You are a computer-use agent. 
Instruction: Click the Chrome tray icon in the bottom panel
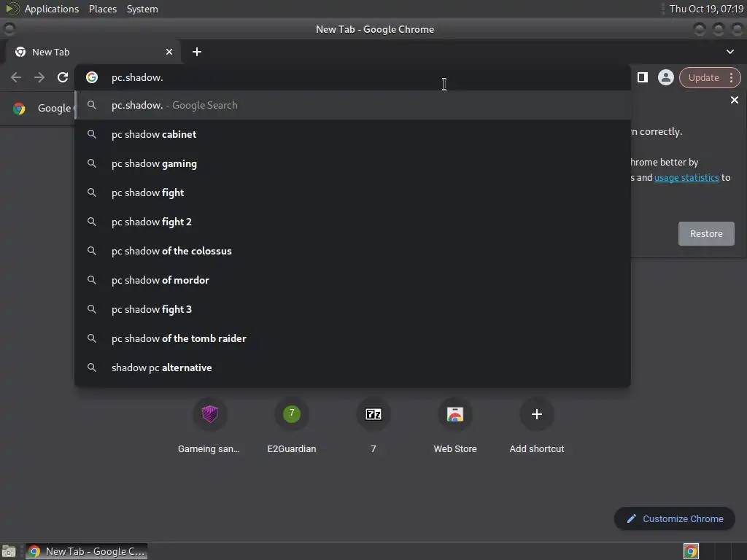pos(691,551)
